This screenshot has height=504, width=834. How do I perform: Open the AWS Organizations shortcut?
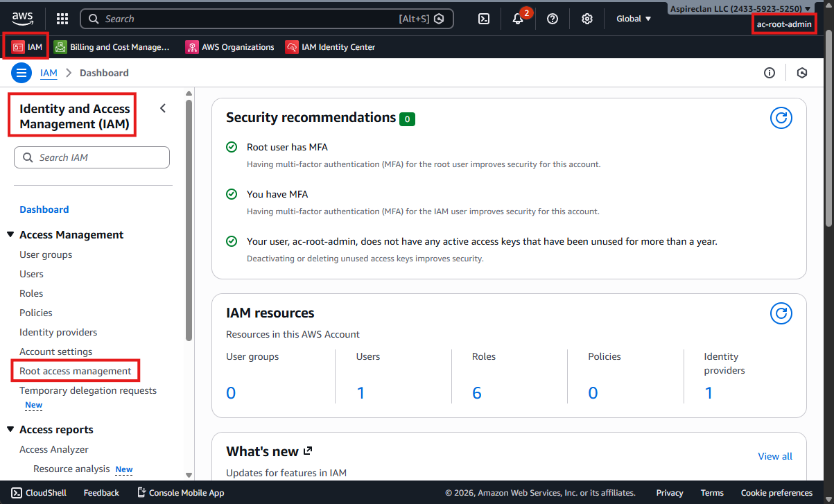230,47
